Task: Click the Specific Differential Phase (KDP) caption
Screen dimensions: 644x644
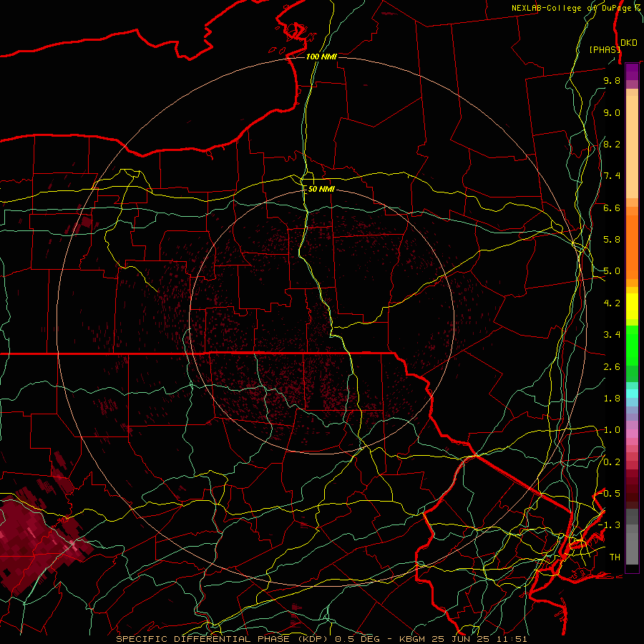Action: tap(321, 639)
